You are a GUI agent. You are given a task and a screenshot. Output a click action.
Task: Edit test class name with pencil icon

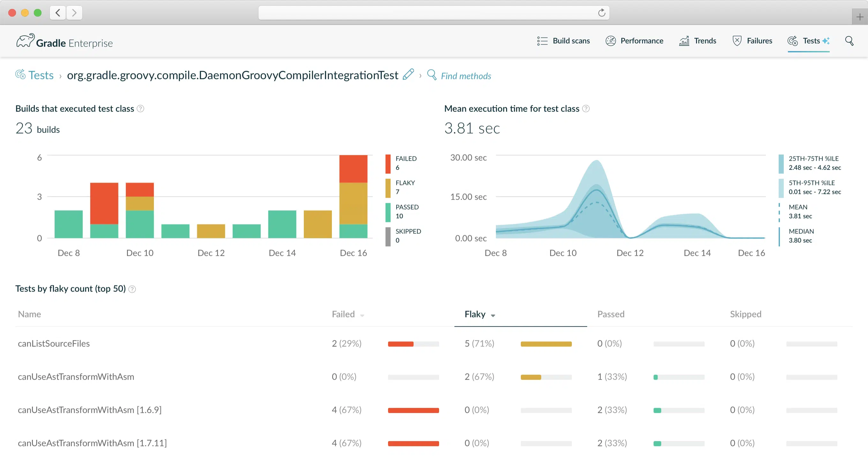click(x=409, y=74)
